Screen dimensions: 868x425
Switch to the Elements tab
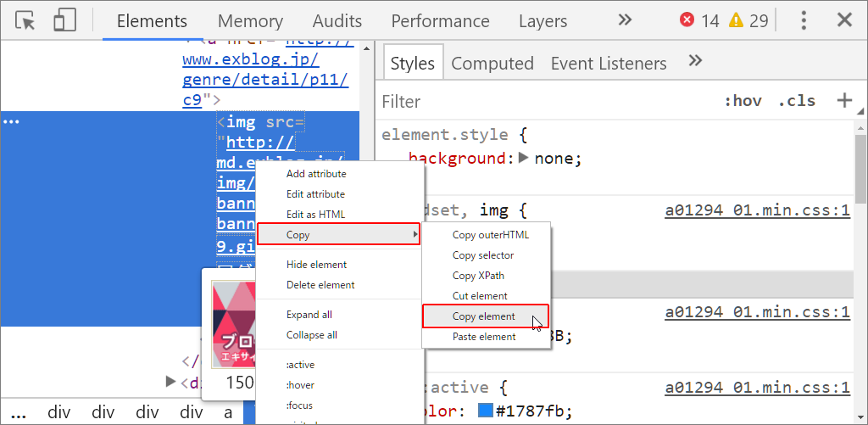153,21
